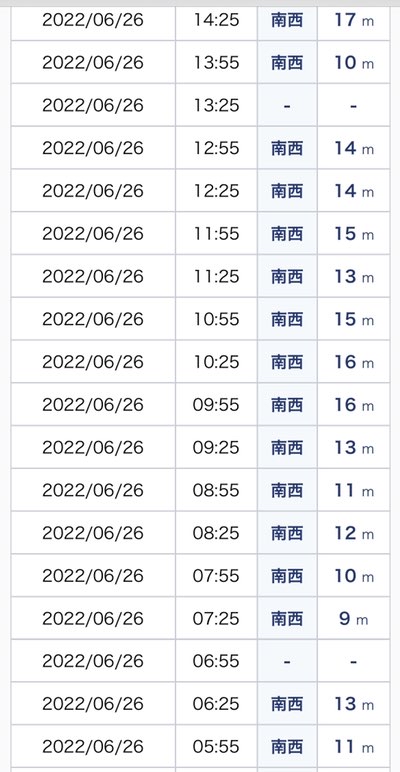Screen dimensions: 400x772
Task: Select the 17 m wind speed value
Action: (354, 20)
